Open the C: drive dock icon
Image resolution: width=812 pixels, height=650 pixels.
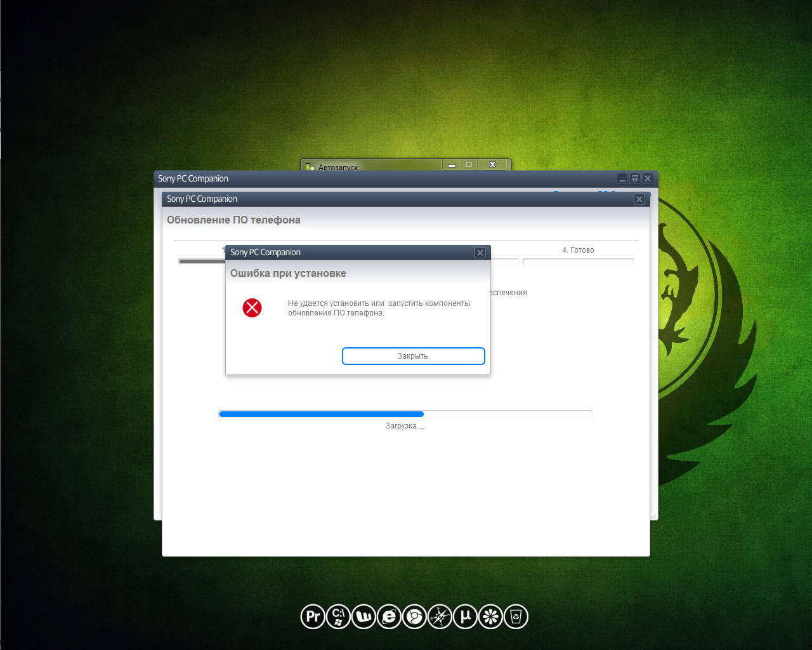(x=338, y=616)
